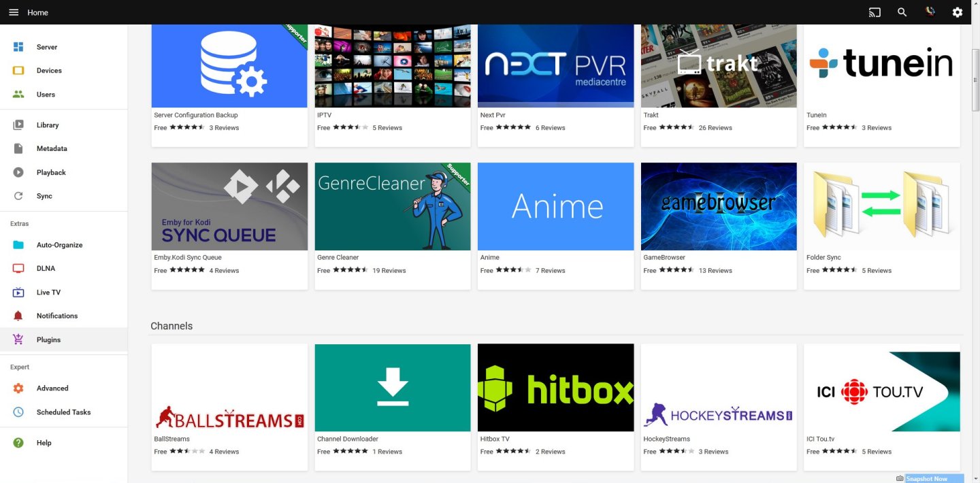The width and height of the screenshot is (980, 483).
Task: Click the Auto-Organize folder icon
Action: [x=18, y=245]
